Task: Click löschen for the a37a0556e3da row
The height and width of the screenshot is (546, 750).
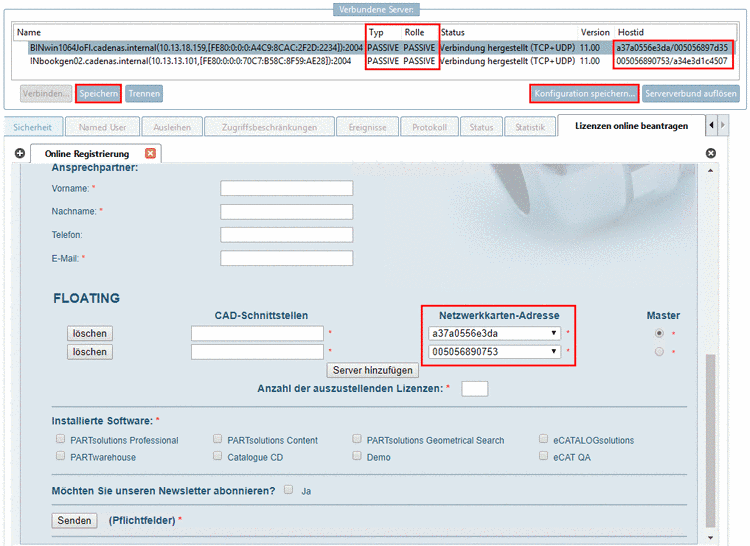Action: tap(90, 333)
